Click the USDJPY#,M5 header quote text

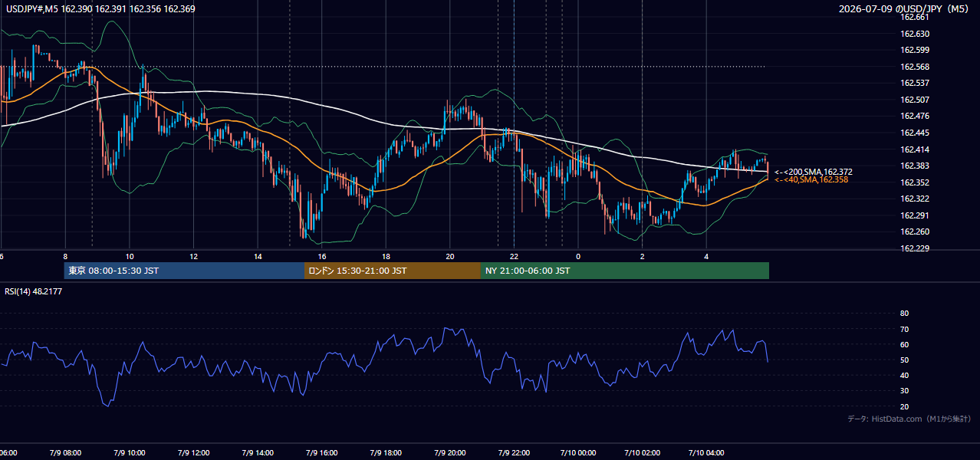[x=100, y=9]
